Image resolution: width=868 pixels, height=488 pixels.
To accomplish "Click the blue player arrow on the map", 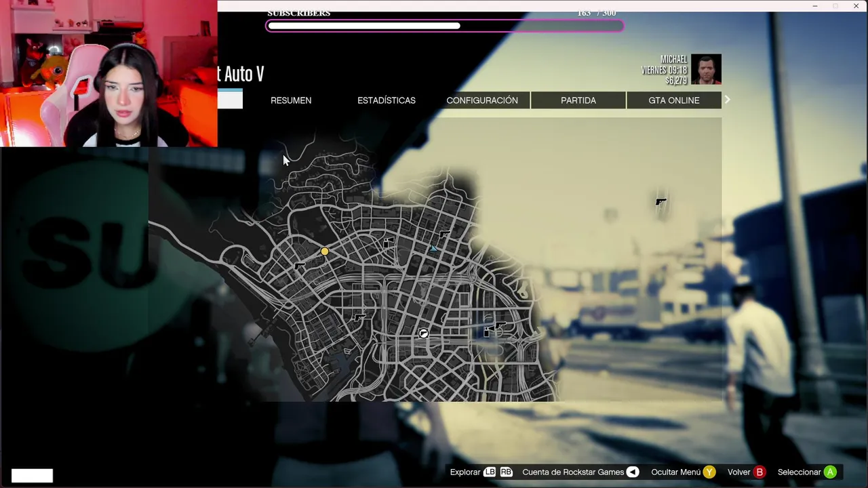I will click(433, 249).
